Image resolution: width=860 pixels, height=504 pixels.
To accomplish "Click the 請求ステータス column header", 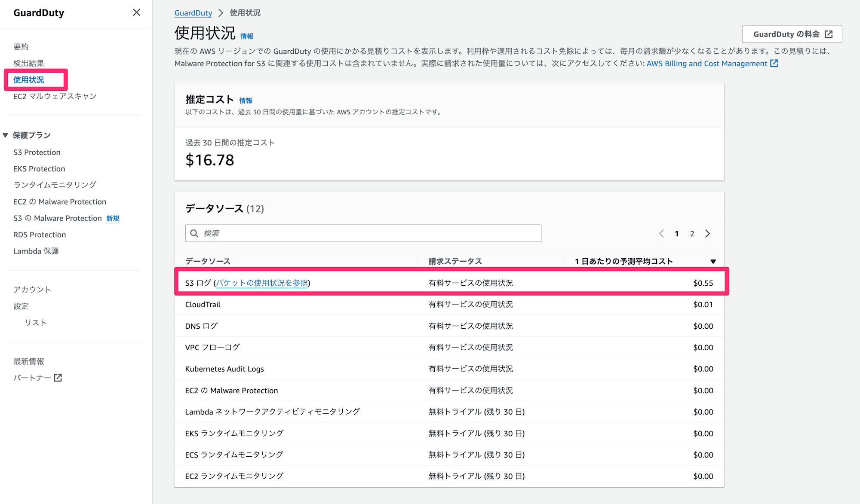I will [x=455, y=261].
